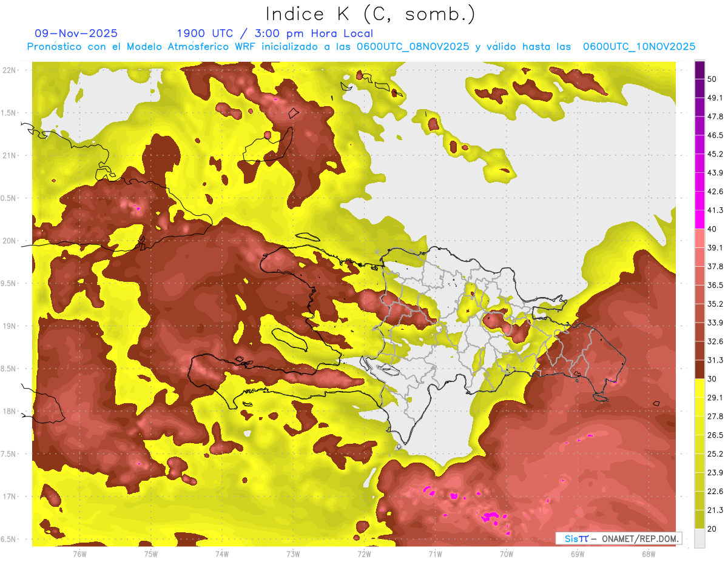Click the colorbar value '49.1'
The height and width of the screenshot is (562, 728).
715,98
